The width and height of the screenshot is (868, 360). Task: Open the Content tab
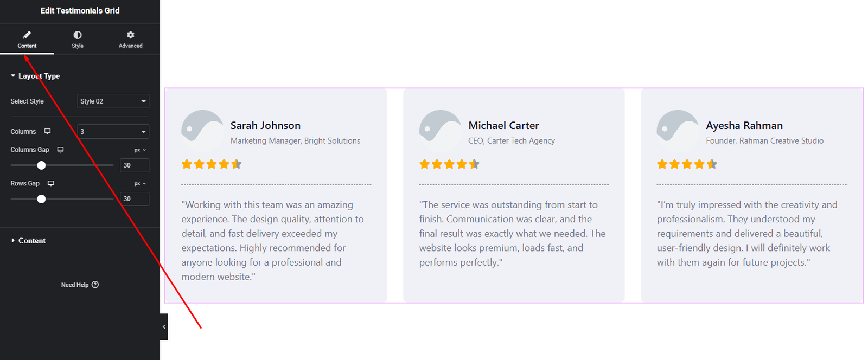27,39
